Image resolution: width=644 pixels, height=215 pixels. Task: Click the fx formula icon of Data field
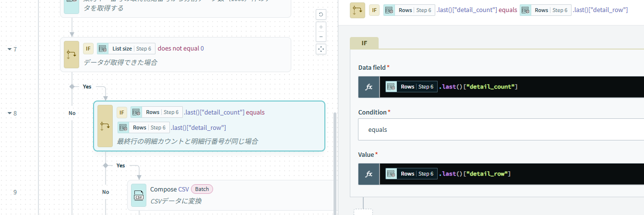(x=369, y=87)
